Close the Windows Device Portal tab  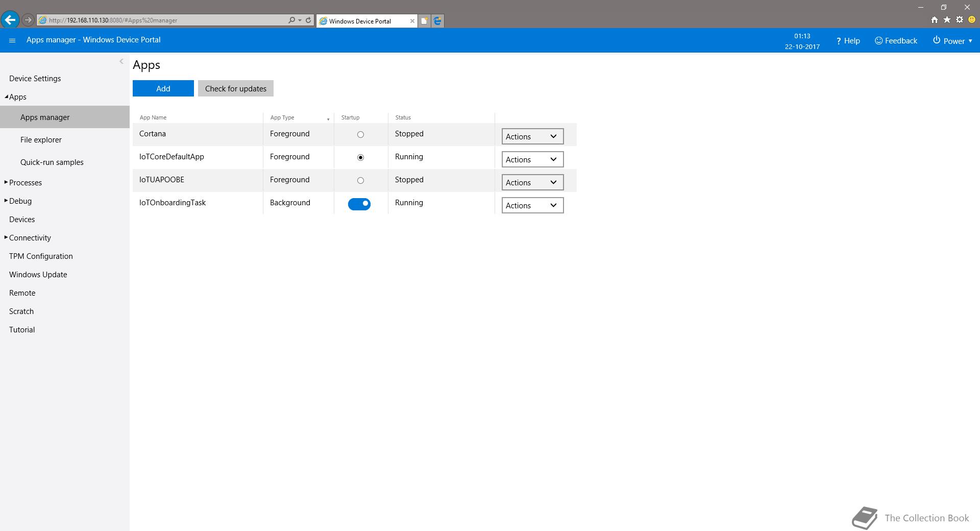[412, 21]
